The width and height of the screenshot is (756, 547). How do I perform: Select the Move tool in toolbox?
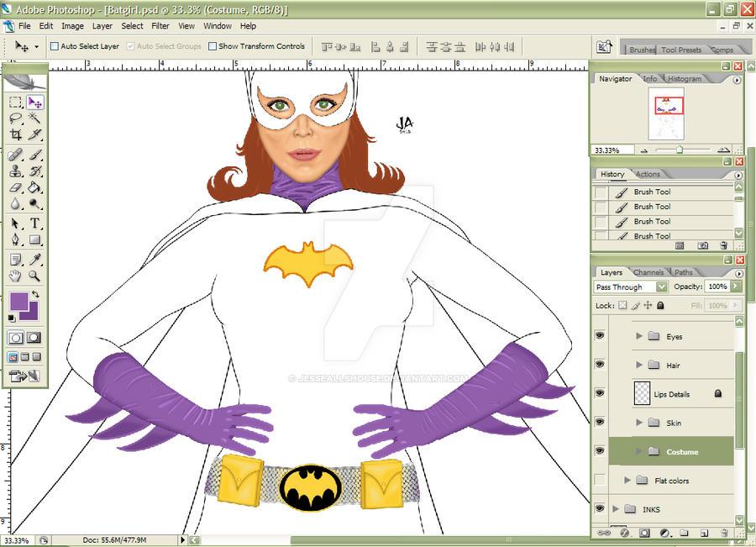click(34, 103)
